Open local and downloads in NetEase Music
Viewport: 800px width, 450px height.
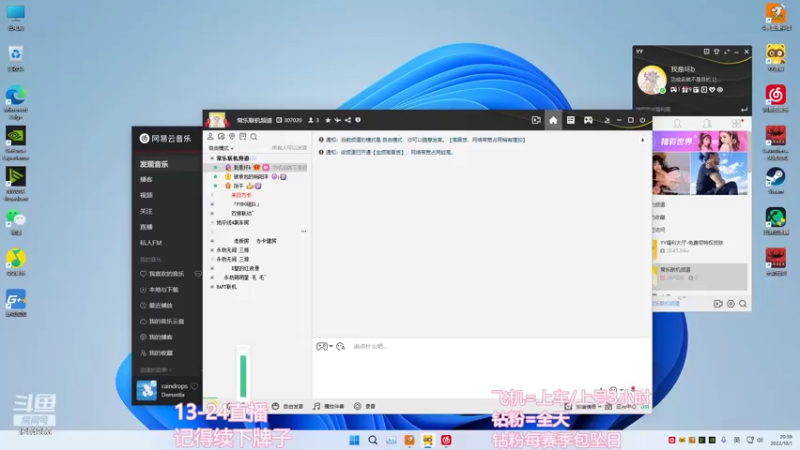[159, 290]
